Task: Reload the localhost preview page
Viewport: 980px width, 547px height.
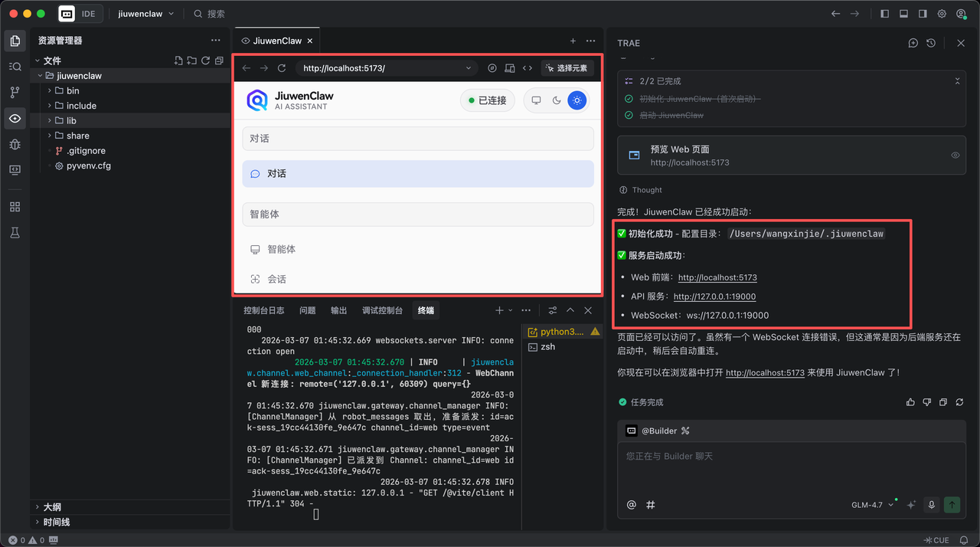Action: tap(282, 68)
